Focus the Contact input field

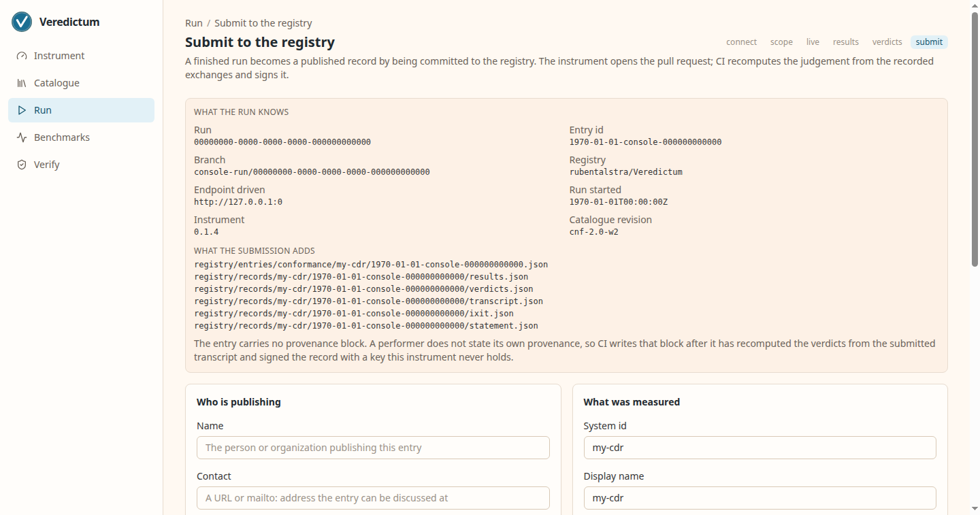(x=373, y=498)
